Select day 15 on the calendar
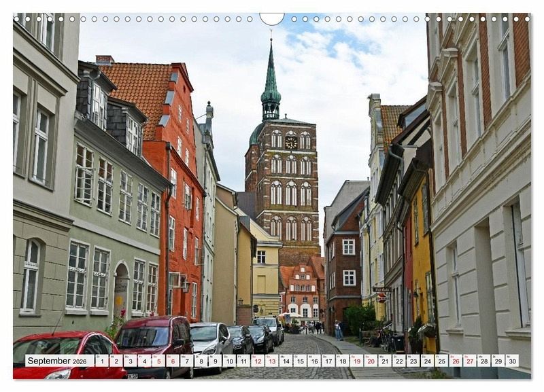This screenshot has width=544, height=392. (300, 361)
